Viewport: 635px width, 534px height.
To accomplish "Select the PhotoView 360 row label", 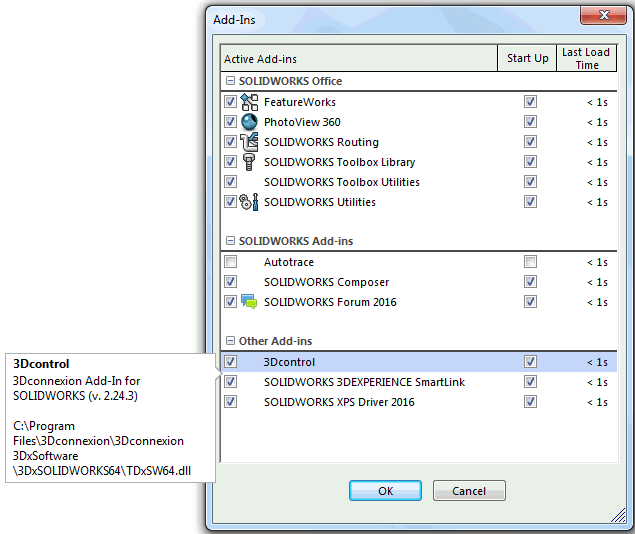I will (x=302, y=122).
